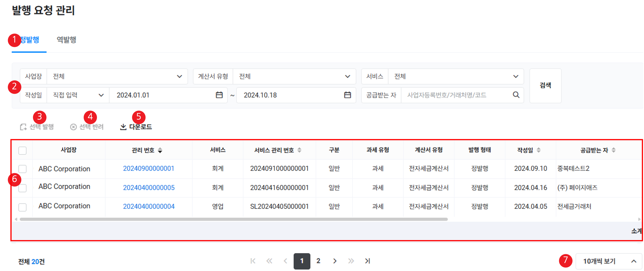
Task: Check the row for 20240400000004
Action: 23,207
